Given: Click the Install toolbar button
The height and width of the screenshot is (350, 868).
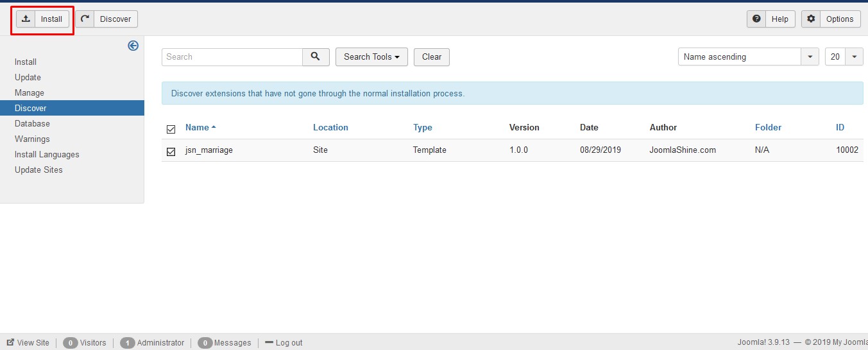Looking at the screenshot, I should click(x=42, y=19).
